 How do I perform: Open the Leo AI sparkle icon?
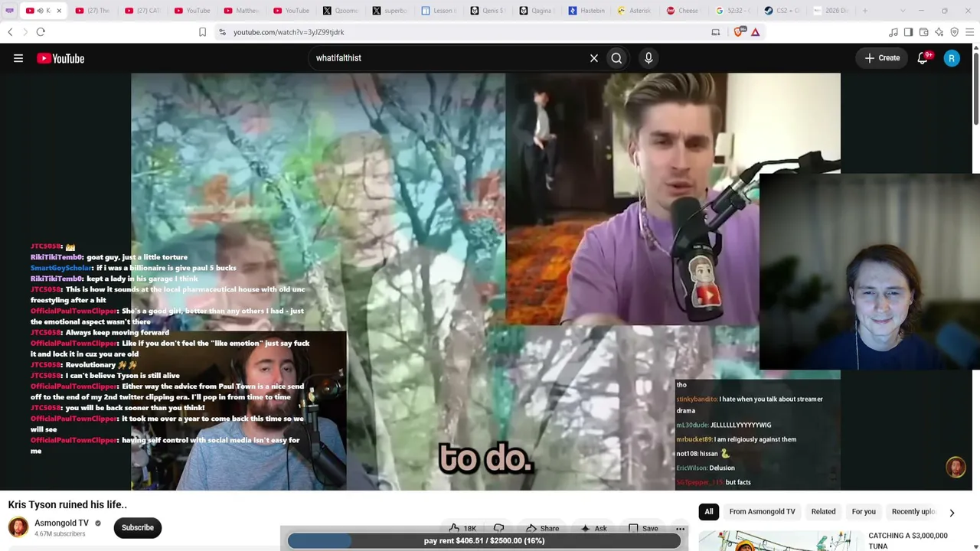939,32
